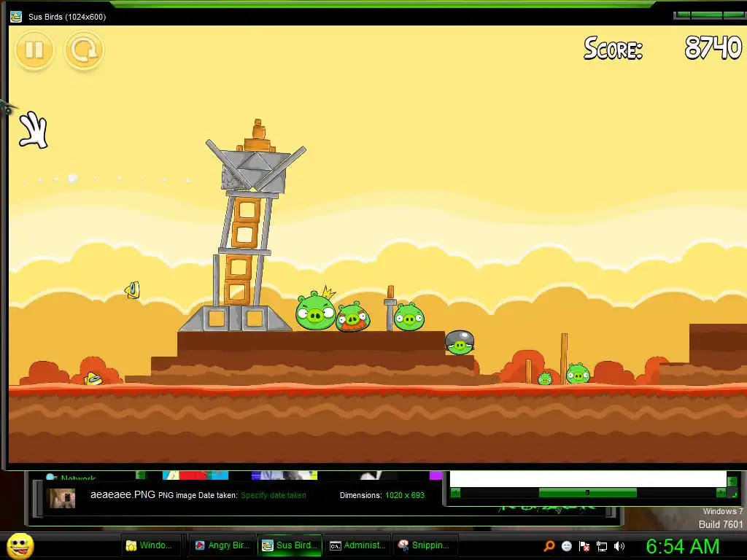Screen dimensions: 747x560
Task: Click the horizontal scrollbar right arrow
Action: click(721, 493)
